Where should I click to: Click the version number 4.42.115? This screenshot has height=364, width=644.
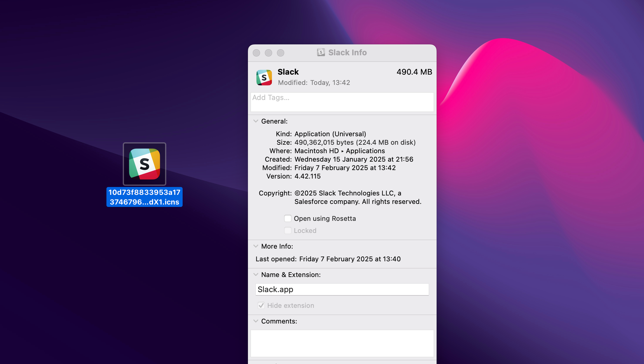pos(307,176)
